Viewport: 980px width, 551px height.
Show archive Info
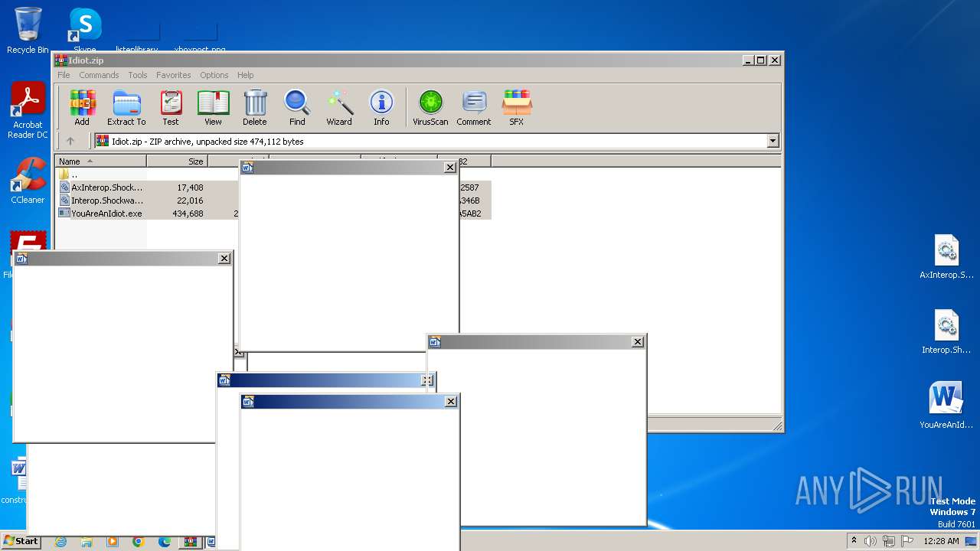[x=381, y=108]
